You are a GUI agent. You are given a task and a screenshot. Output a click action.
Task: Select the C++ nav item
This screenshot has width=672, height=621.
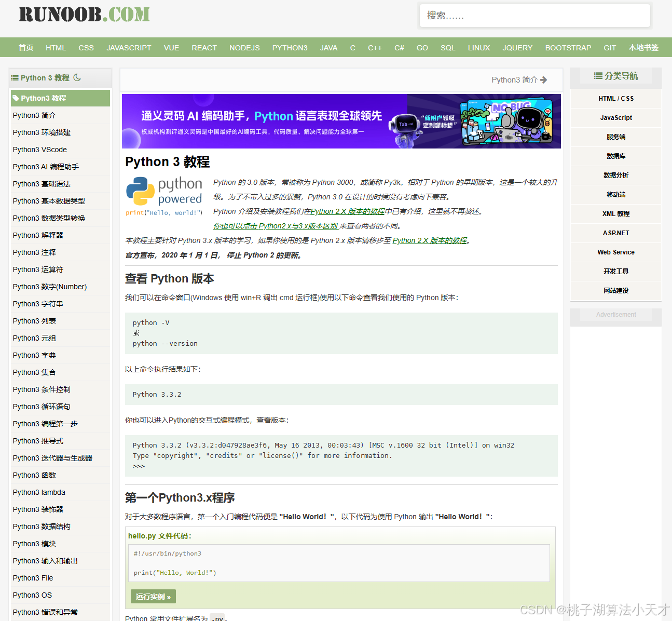375,47
